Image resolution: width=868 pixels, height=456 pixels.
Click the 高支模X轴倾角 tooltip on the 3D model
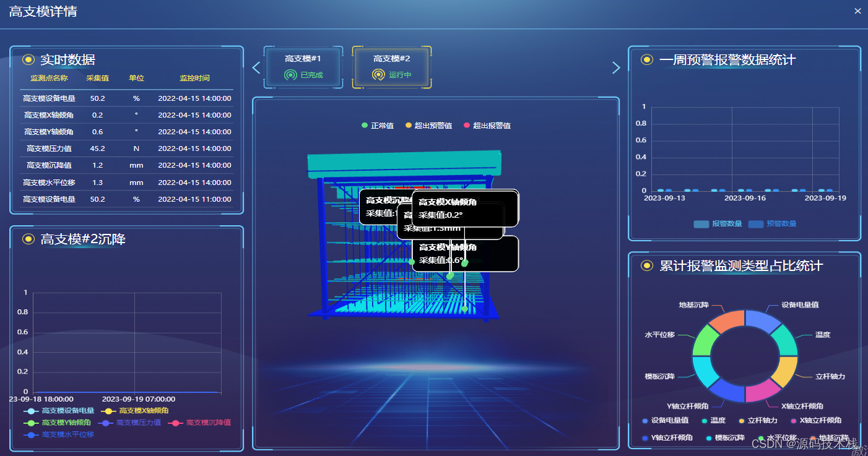tap(465, 208)
